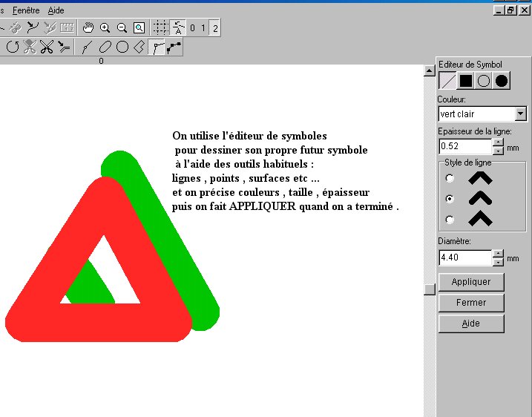Click the zoom out magnifier
The image size is (532, 417).
tap(122, 28)
